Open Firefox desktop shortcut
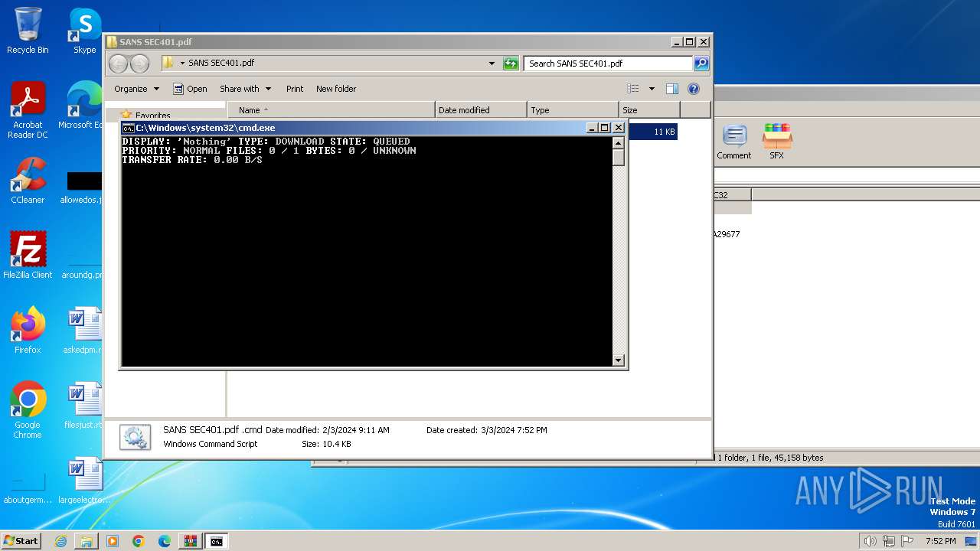Image resolution: width=980 pixels, height=551 pixels. (x=28, y=331)
